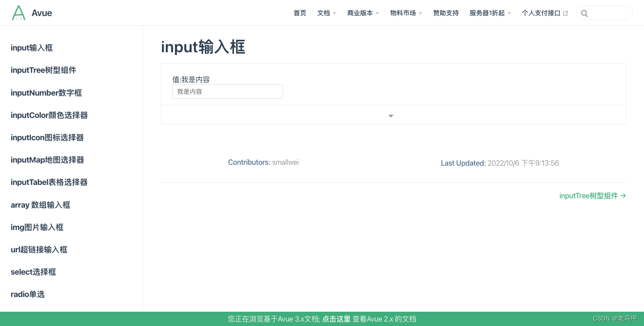Select inputColor颜色选择器 in the sidebar
Screen dimensions: 644x326
(49, 115)
